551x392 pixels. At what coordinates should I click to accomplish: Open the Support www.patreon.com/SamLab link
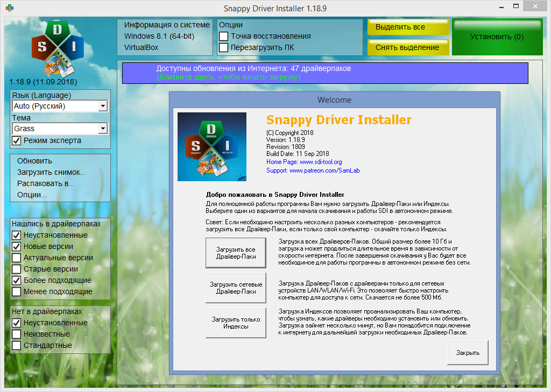313,170
